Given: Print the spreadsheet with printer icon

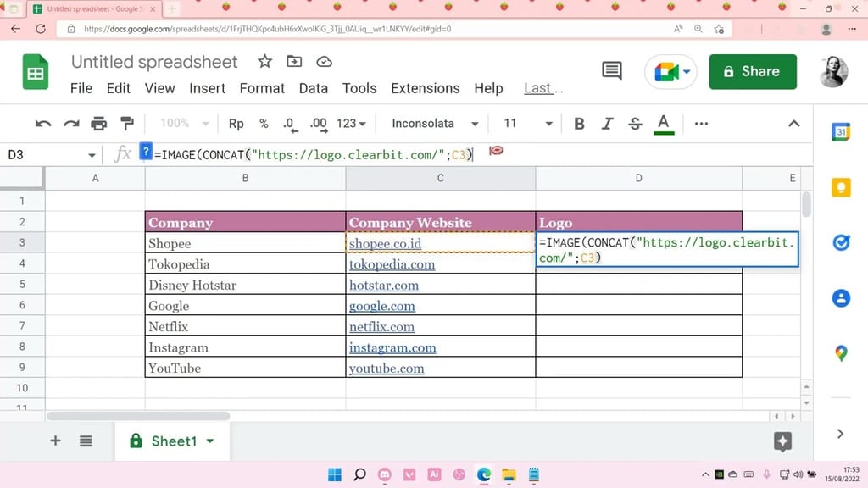Looking at the screenshot, I should pos(99,124).
